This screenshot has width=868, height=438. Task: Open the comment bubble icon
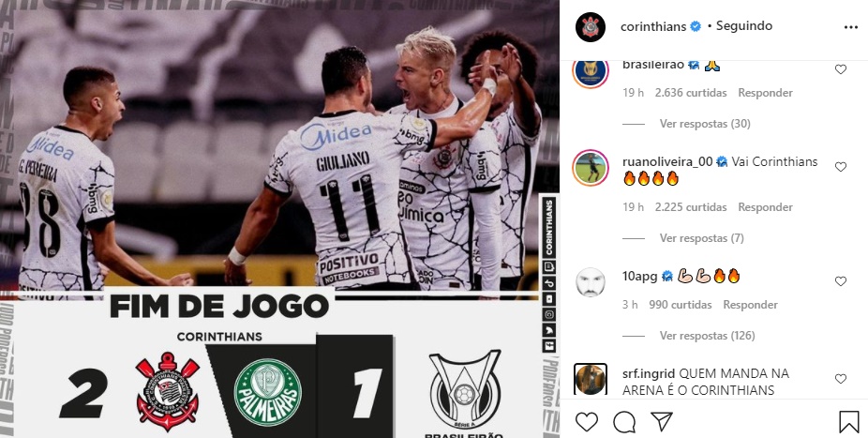click(x=624, y=422)
